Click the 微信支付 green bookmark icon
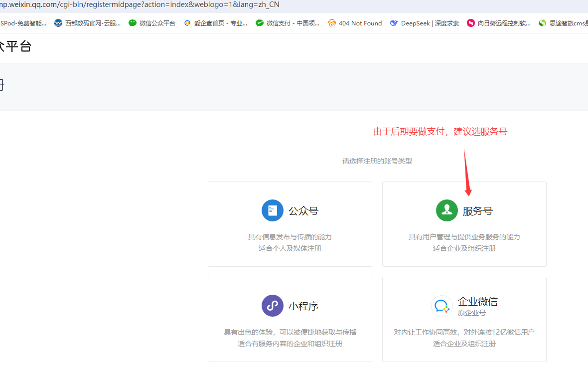This screenshot has width=588, height=375. [260, 23]
